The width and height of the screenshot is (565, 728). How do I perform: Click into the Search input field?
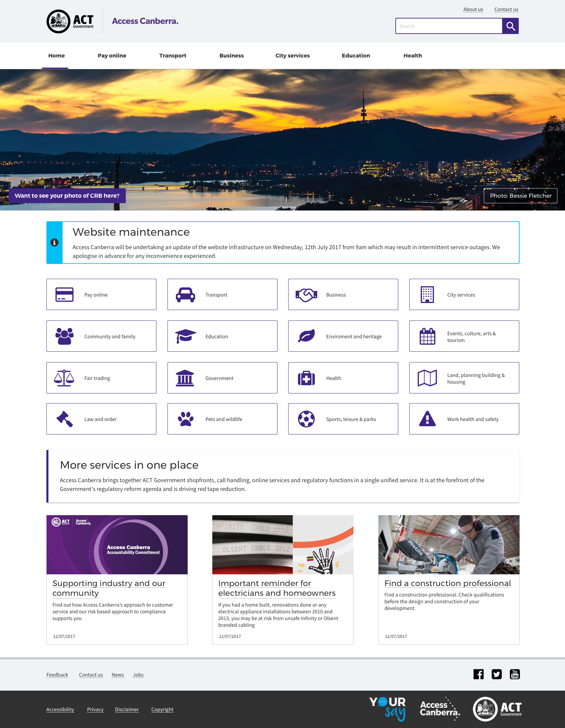(x=449, y=26)
